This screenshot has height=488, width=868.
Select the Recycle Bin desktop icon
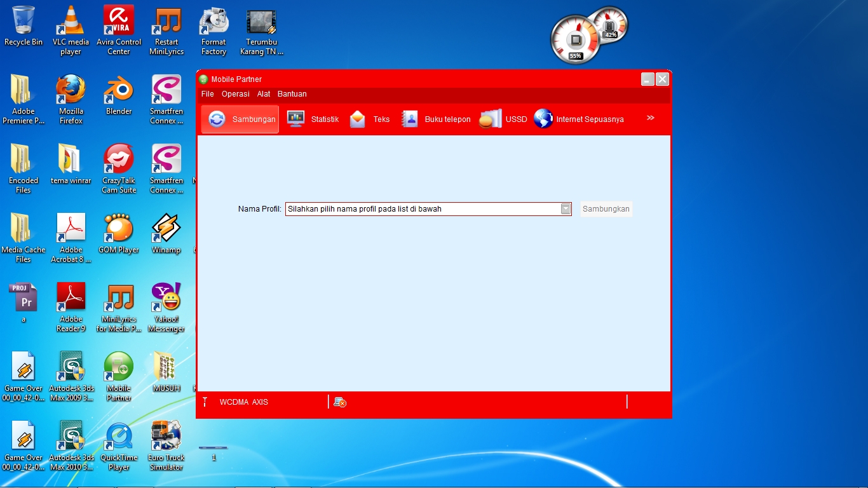click(24, 26)
